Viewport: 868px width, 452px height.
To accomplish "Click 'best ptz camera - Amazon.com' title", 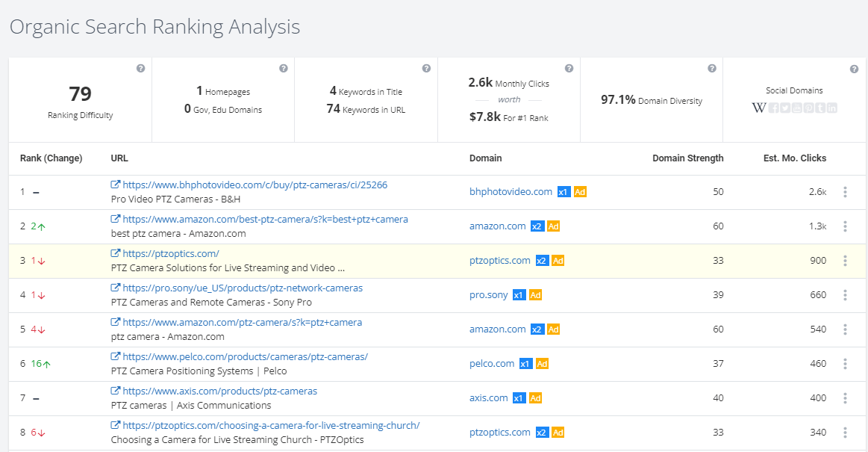I will 178,233.
